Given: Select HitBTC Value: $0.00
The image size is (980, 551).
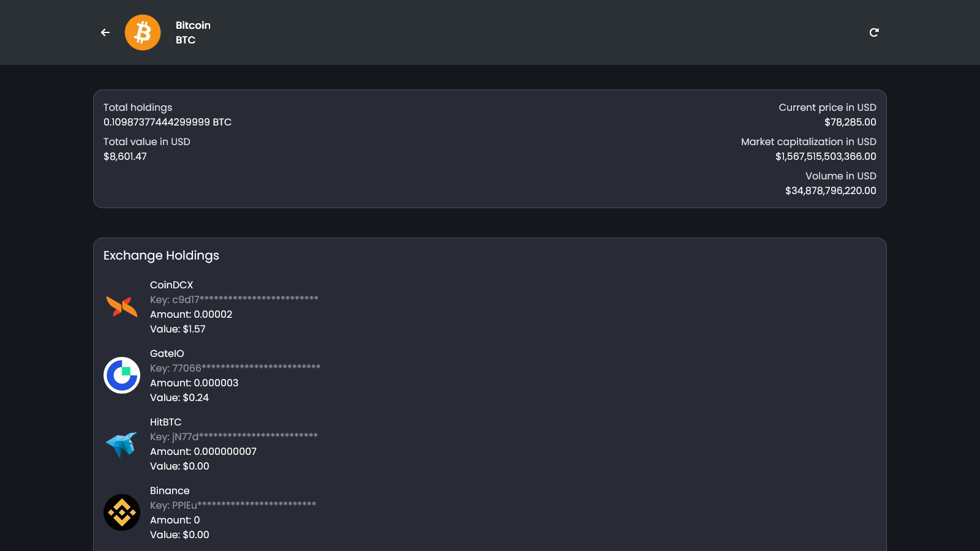Looking at the screenshot, I should (x=179, y=466).
